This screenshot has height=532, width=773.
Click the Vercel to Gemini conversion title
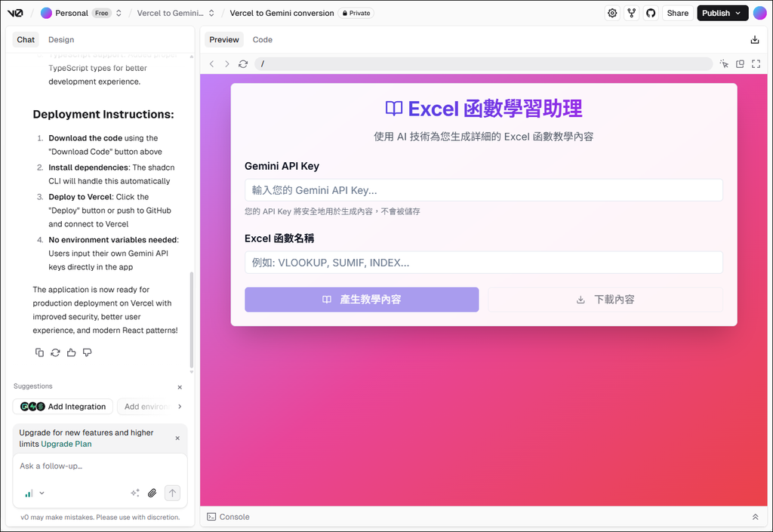point(282,14)
